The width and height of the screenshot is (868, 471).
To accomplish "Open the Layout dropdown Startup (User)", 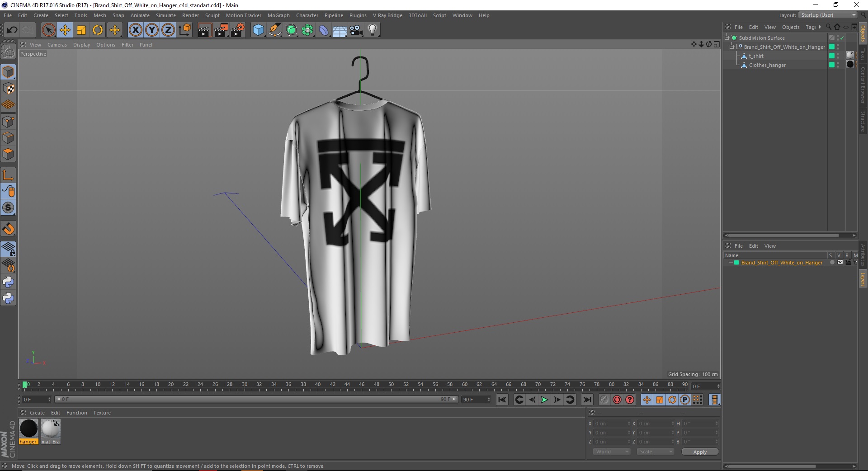I will (828, 15).
